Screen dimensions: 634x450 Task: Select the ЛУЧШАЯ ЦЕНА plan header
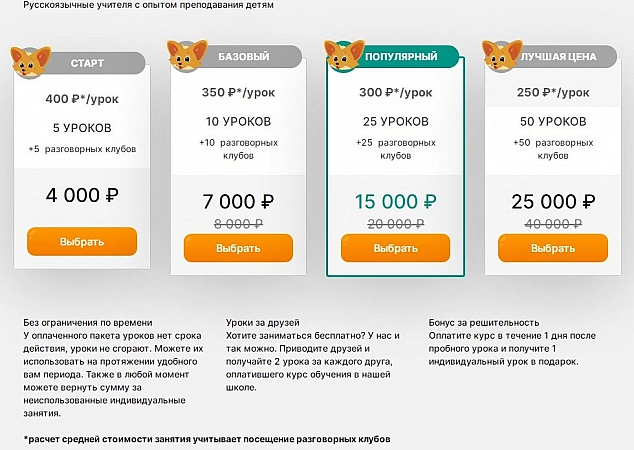[x=558, y=57]
